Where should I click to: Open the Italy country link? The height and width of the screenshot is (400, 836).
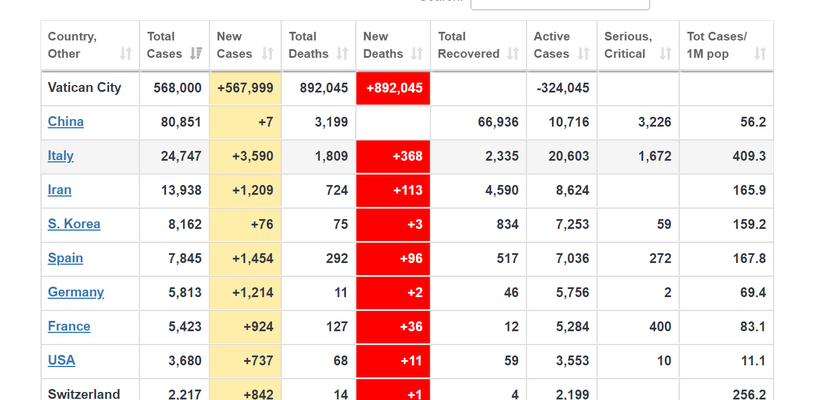[x=61, y=156]
